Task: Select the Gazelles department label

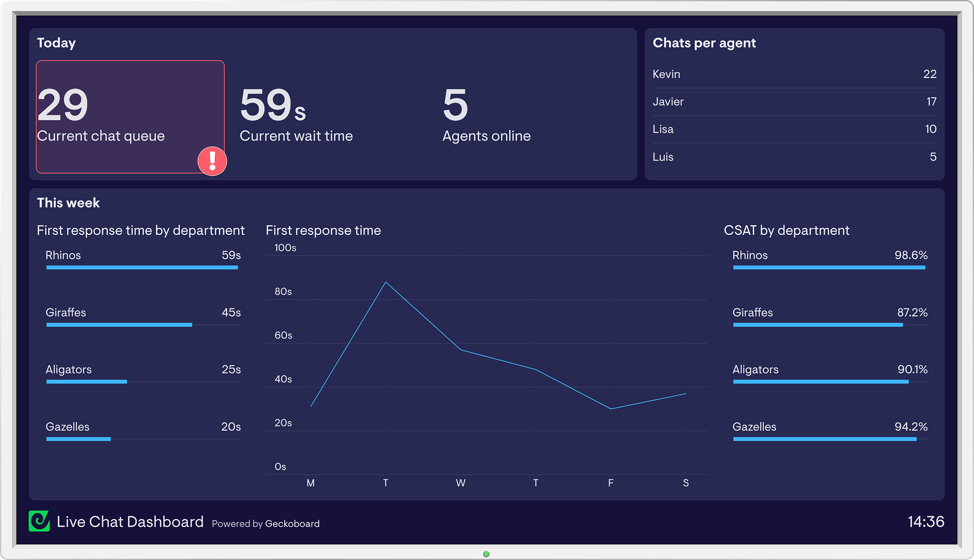Action: 67,427
